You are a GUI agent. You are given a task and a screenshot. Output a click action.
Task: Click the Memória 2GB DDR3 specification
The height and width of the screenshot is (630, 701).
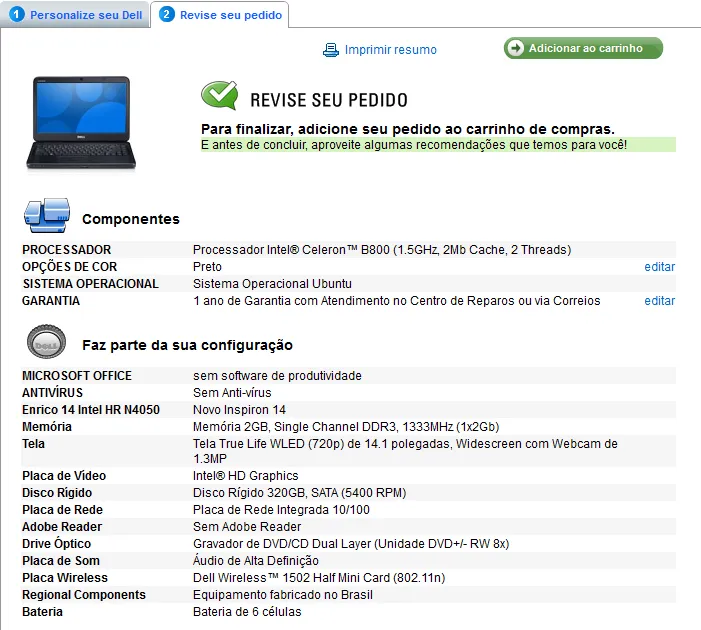346,427
